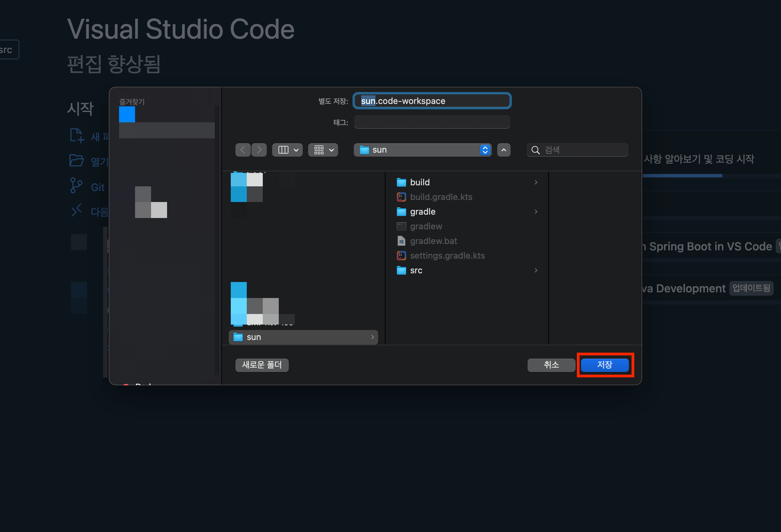Open the column view options dropdown

287,150
